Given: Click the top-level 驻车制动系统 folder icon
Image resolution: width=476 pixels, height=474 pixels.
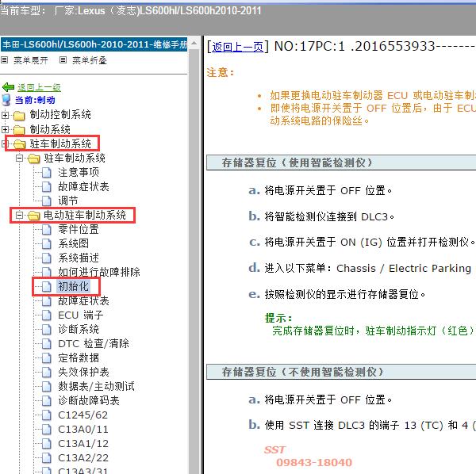Looking at the screenshot, I should [20, 144].
